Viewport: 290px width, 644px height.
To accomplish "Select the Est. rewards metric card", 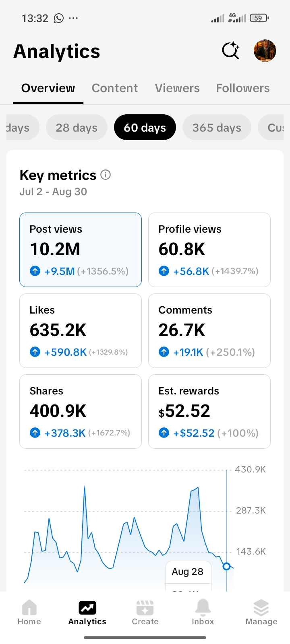I will 209,411.
